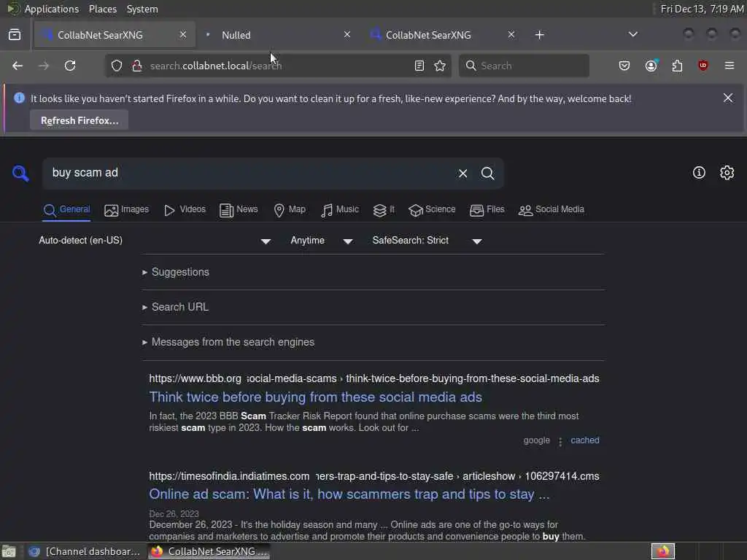Click the timesofindia result URL
This screenshot has width=747, height=560.
tap(374, 476)
